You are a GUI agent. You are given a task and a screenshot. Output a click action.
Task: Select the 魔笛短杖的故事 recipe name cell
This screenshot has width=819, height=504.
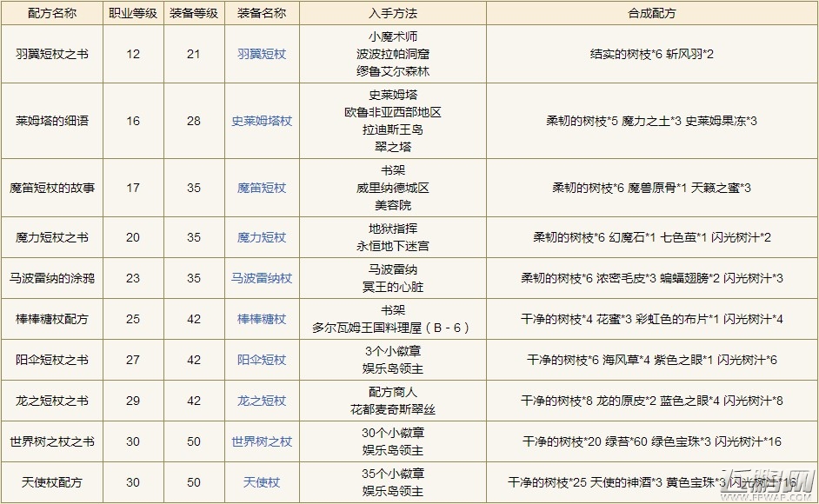click(52, 188)
